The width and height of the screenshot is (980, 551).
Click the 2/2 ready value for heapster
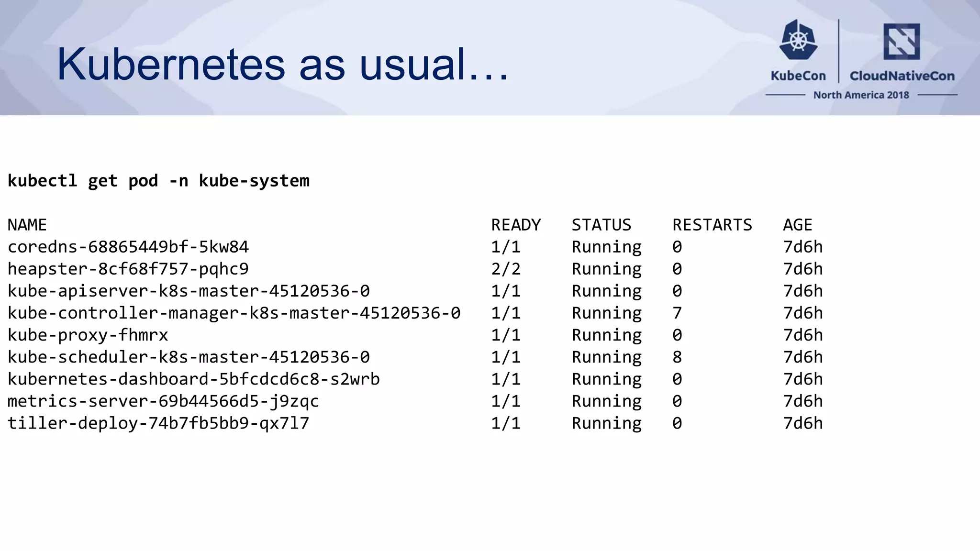(x=506, y=269)
